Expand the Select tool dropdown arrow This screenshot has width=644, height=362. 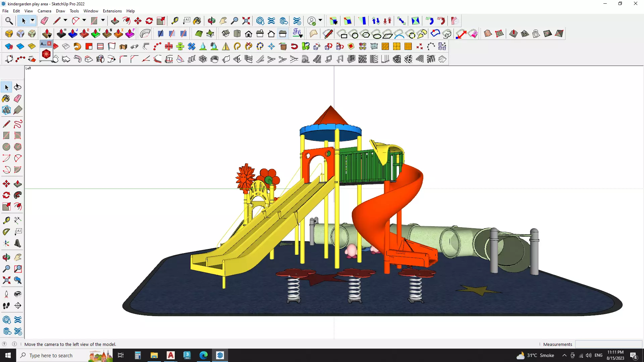coord(33,21)
